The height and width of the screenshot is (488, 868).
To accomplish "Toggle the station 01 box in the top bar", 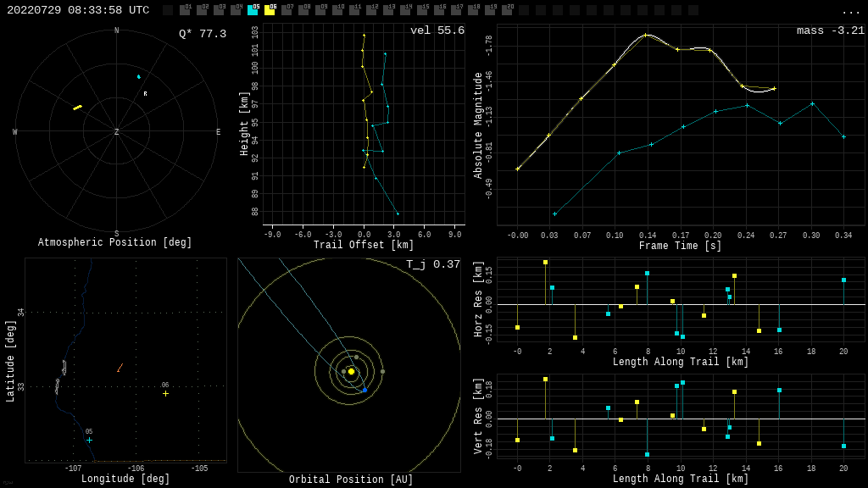I will 185,10.
